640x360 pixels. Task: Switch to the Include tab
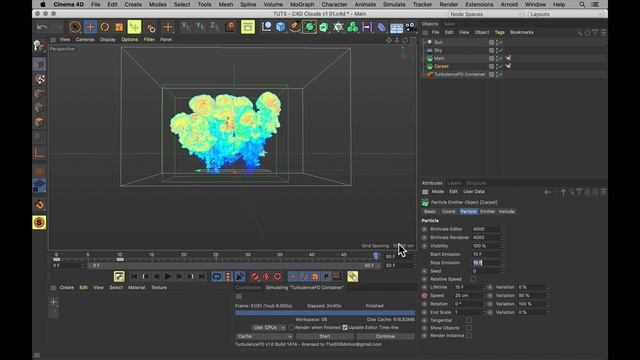click(x=507, y=211)
